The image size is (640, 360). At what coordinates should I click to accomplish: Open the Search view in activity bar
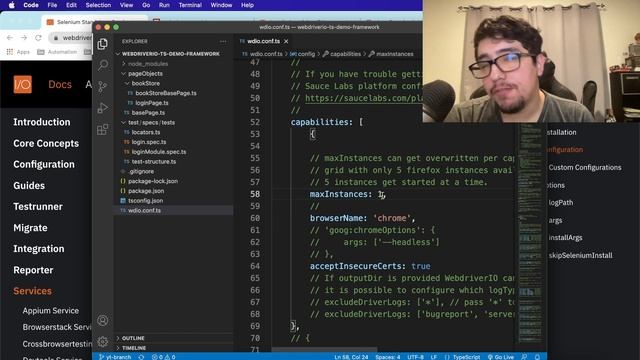tap(103, 65)
